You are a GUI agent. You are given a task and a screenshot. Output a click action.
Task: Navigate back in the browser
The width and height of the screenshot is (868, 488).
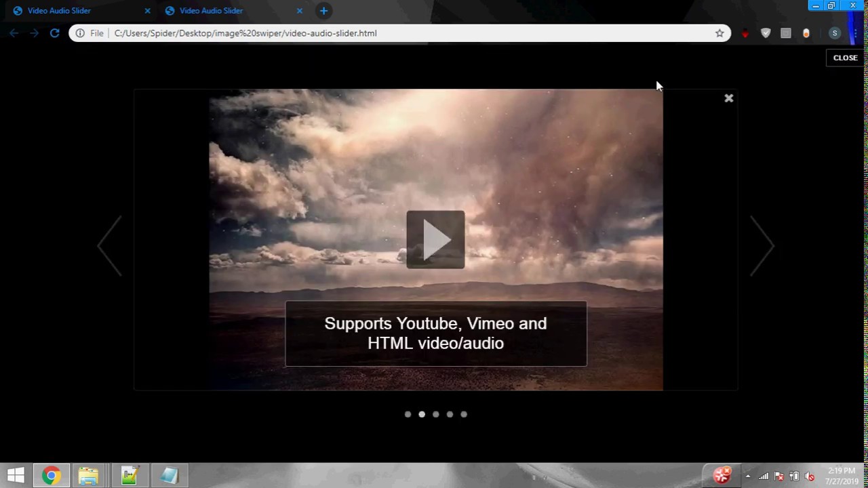click(x=14, y=33)
